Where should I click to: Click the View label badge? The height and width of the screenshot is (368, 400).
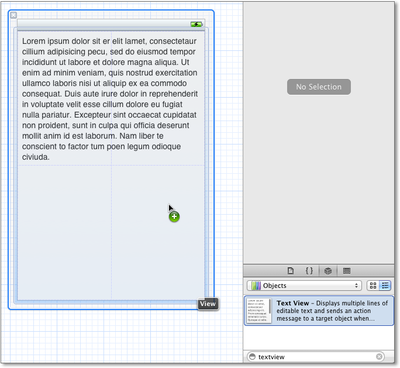(208, 304)
